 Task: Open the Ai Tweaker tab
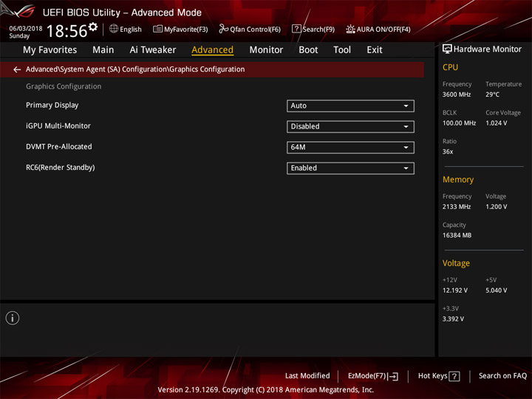153,50
